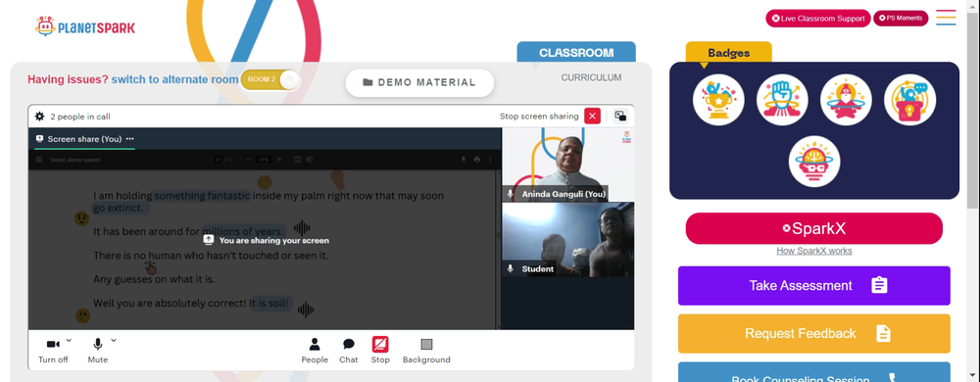The width and height of the screenshot is (980, 382).
Task: Click the PlanetSpark logo
Action: click(85, 26)
